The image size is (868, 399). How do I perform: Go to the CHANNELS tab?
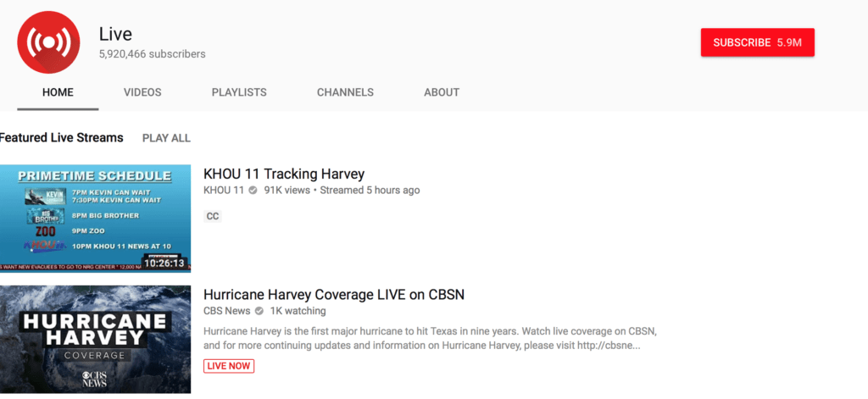tap(345, 92)
